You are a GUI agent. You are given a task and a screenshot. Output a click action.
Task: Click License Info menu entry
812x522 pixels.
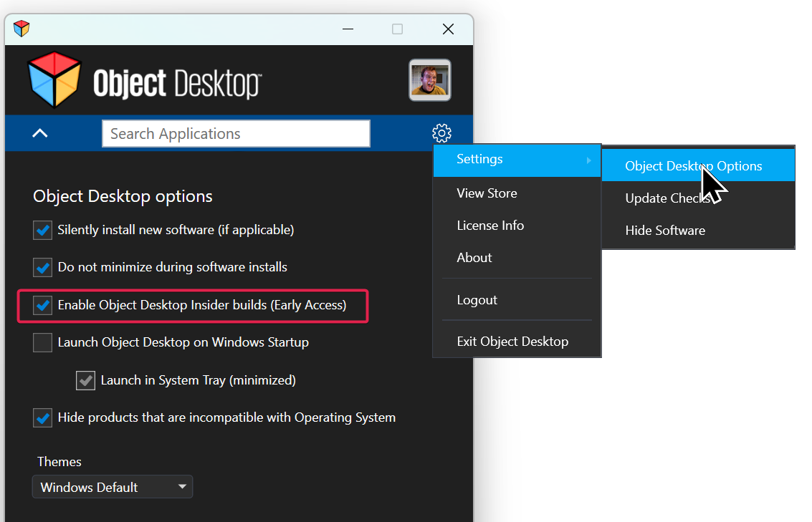[x=490, y=226]
